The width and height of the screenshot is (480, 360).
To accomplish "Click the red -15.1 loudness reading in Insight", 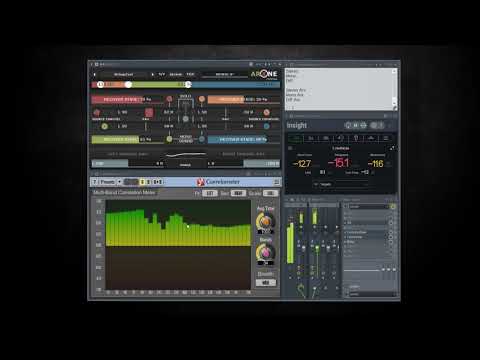I will (x=339, y=163).
